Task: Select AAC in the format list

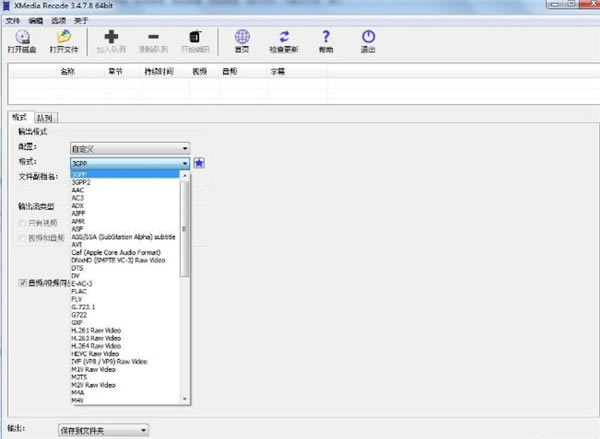Action: [x=125, y=190]
